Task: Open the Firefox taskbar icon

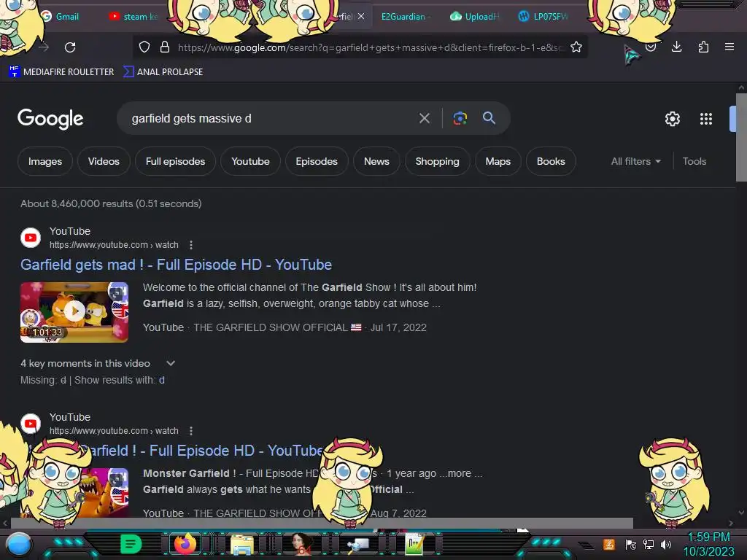Action: pos(185,544)
